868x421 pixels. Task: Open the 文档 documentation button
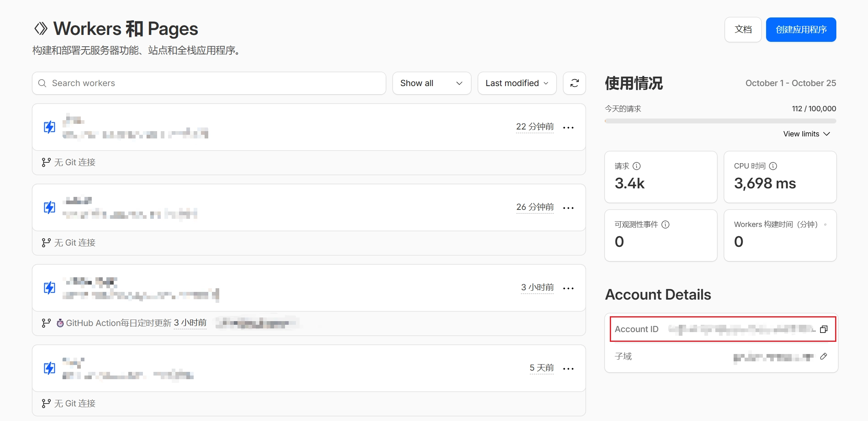click(743, 30)
